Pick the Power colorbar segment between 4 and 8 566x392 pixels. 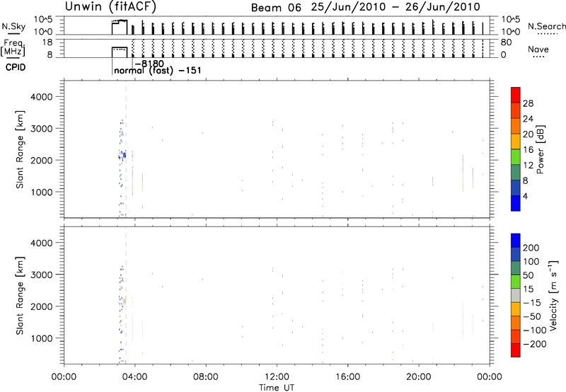516,188
